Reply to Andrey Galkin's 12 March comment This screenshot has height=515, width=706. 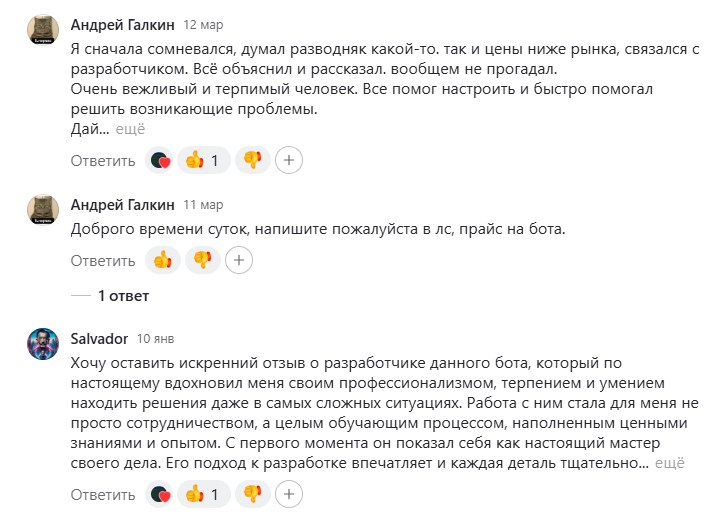[103, 160]
